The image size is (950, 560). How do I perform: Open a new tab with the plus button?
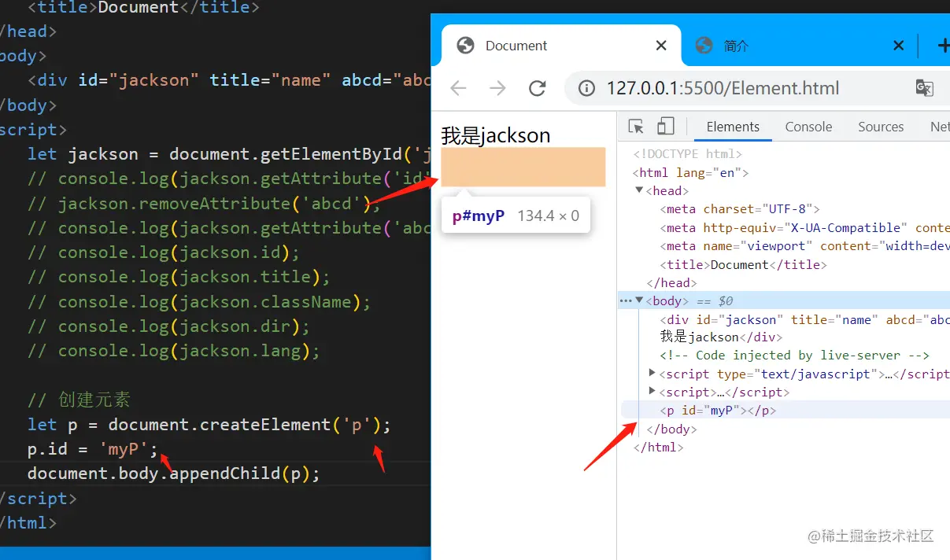pos(943,46)
